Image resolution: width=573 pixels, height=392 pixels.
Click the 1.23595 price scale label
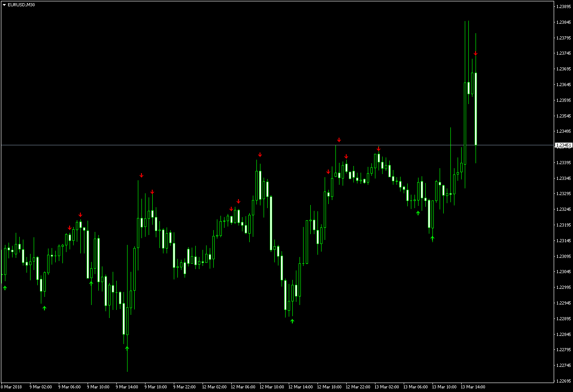564,100
